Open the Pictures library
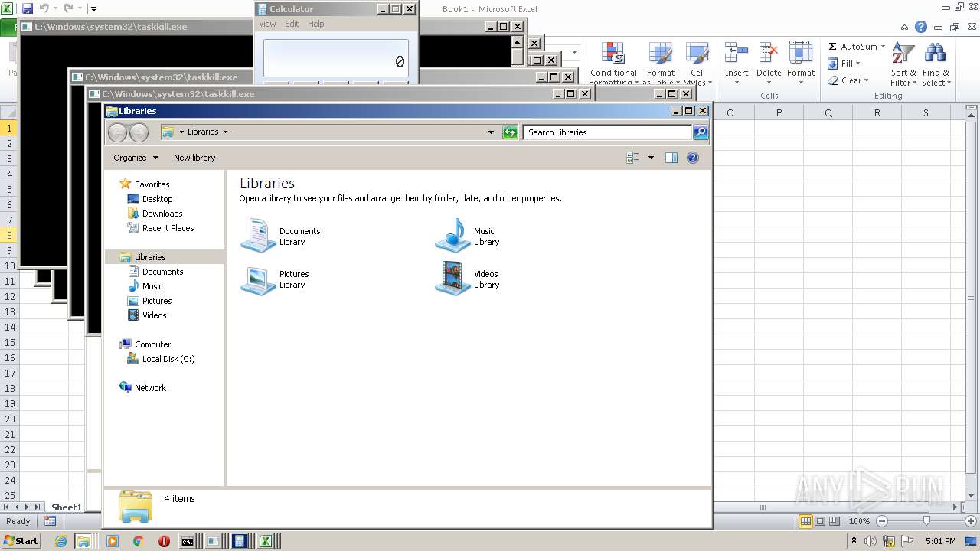The height and width of the screenshot is (551, 980). (x=274, y=279)
